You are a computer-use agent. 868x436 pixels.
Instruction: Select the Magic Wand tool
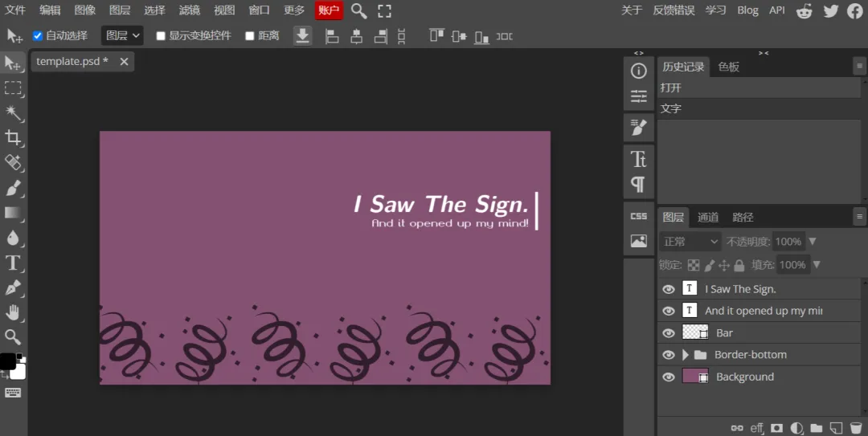pyautogui.click(x=14, y=113)
